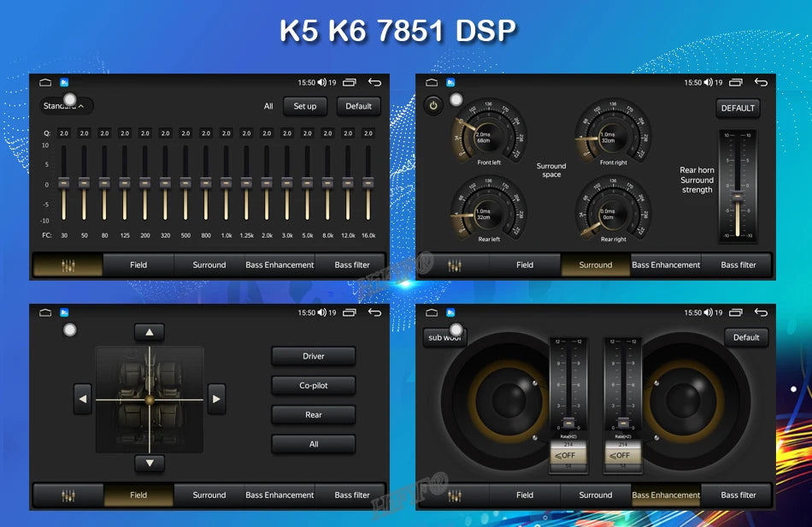Tap the back arrow in Surround panel
The image size is (812, 527).
pyautogui.click(x=762, y=82)
